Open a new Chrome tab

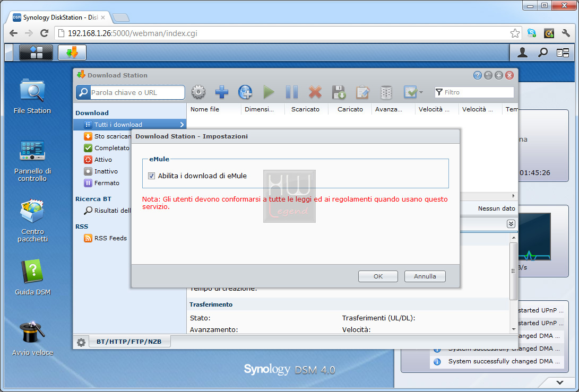point(120,18)
